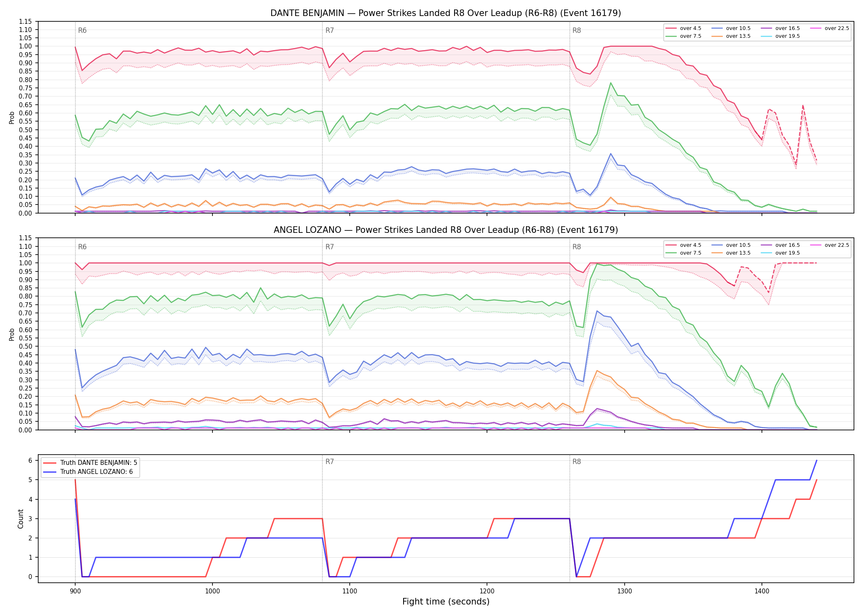Click the R8 round label in Dante Benjamin chart
Image resolution: width=863 pixels, height=616 pixels.
click(577, 30)
